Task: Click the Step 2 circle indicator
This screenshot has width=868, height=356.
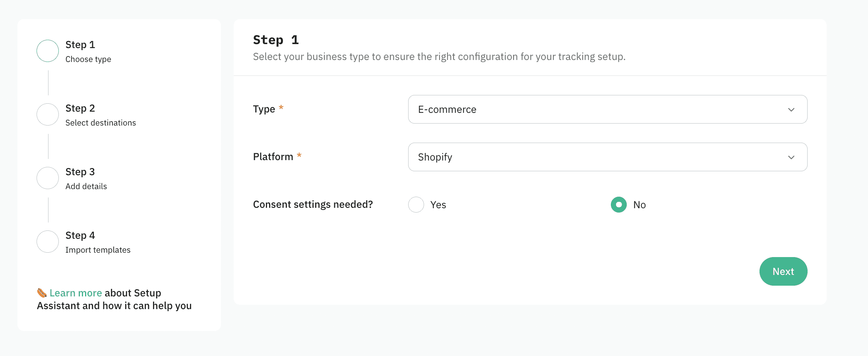Action: 47,114
